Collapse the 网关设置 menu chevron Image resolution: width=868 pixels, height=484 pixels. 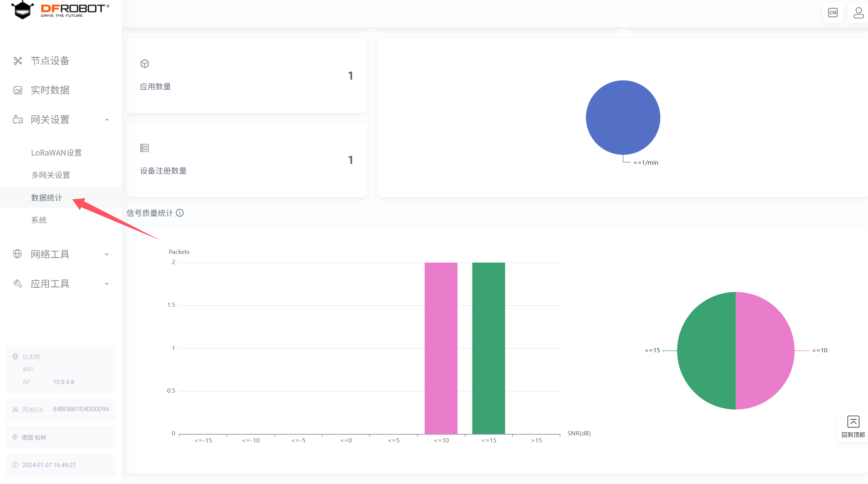click(x=107, y=120)
